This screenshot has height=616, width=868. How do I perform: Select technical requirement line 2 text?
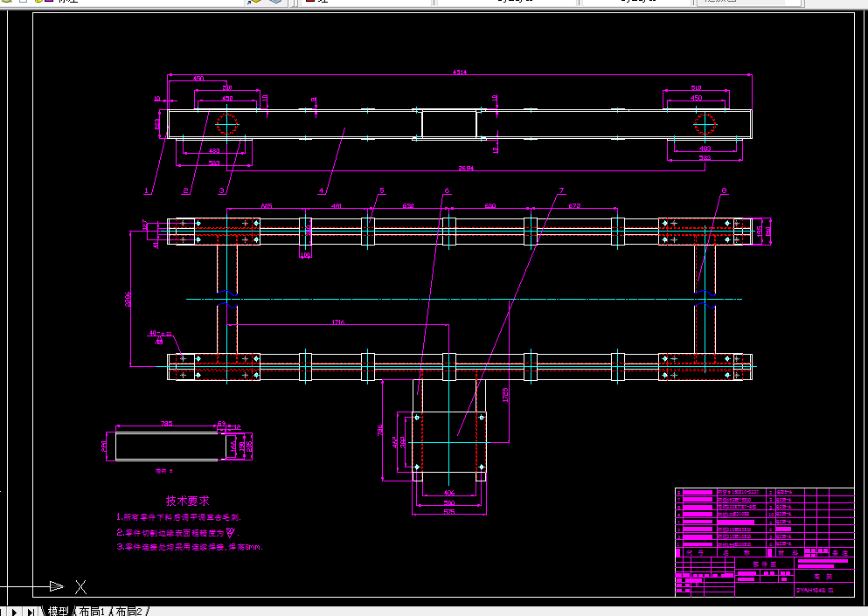pyautogui.click(x=177, y=532)
